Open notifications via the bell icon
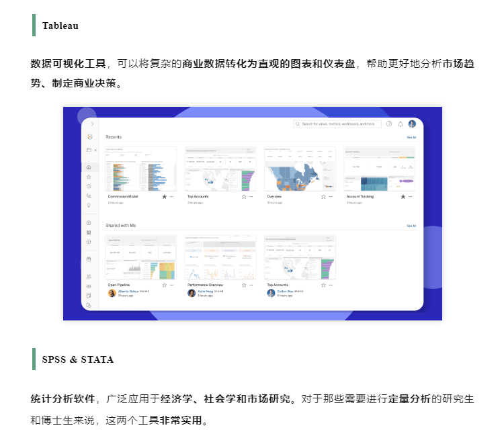This screenshot has height=436, width=504. [401, 124]
